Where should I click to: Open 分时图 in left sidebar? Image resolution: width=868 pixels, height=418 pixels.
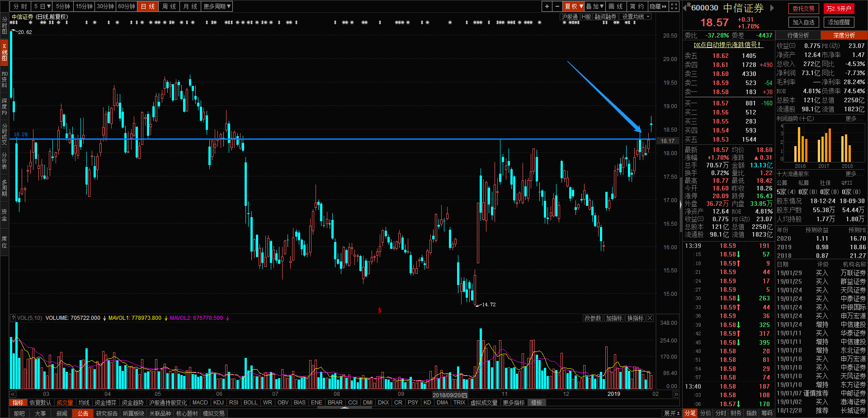(x=4, y=26)
